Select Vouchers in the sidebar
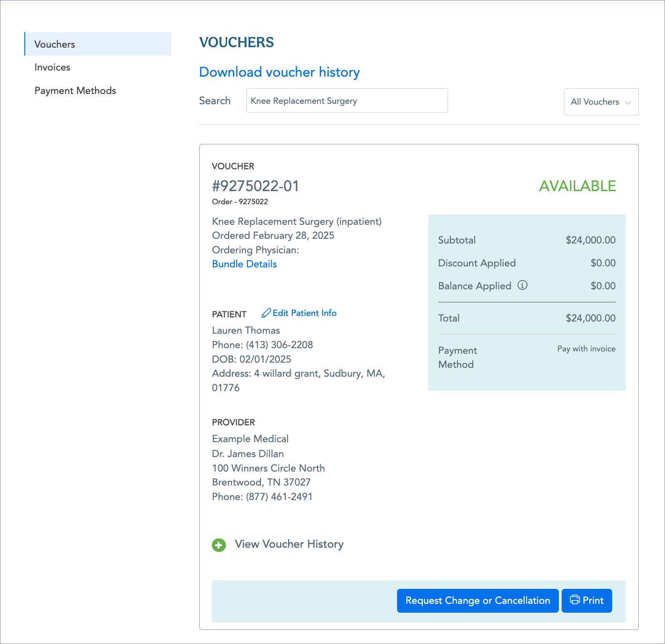 tap(98, 44)
